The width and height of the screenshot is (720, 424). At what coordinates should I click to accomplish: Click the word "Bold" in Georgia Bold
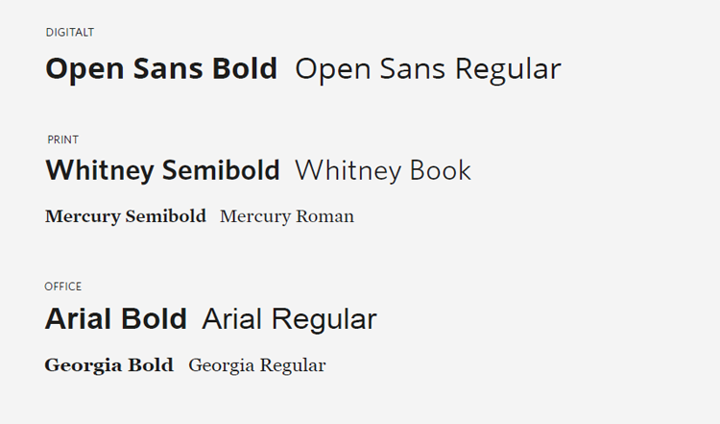pos(150,365)
